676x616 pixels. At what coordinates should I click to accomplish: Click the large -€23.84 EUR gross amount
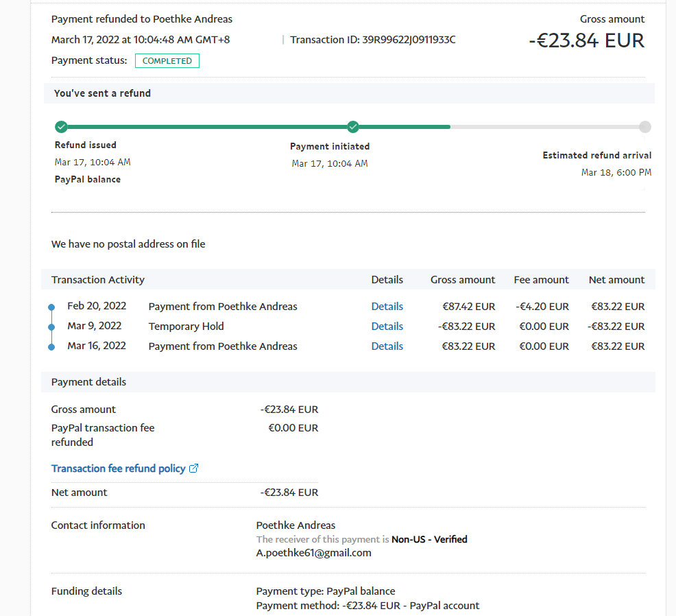coord(586,40)
